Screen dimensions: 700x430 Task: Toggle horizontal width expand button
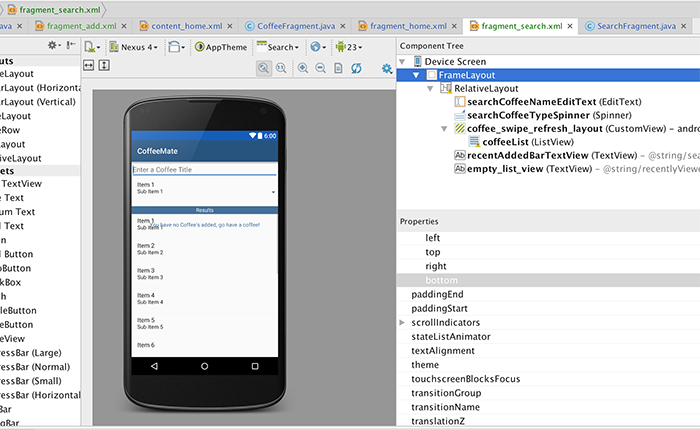[x=88, y=66]
